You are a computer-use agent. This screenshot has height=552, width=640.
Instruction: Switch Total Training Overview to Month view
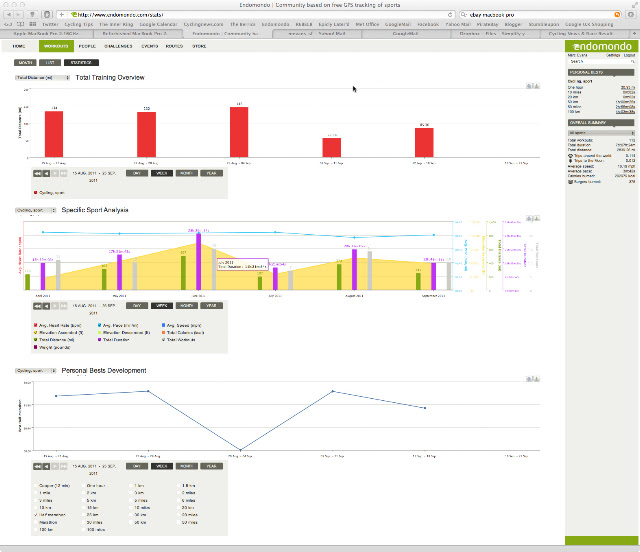pyautogui.click(x=186, y=174)
